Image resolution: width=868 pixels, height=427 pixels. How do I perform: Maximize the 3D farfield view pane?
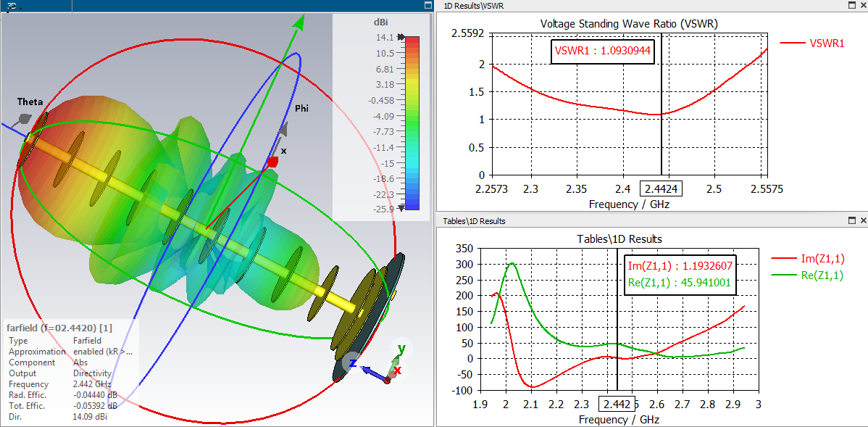pyautogui.click(x=427, y=5)
